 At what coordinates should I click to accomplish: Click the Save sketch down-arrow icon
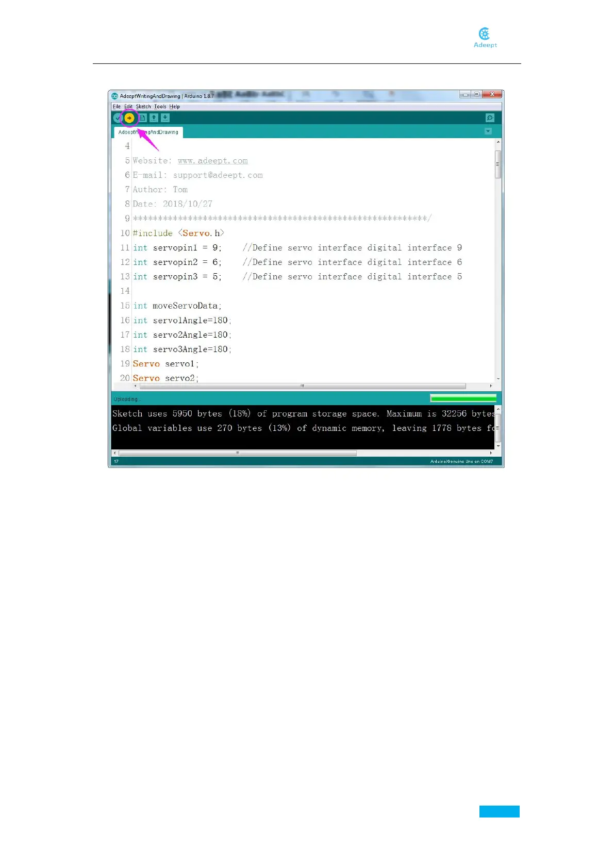point(165,118)
